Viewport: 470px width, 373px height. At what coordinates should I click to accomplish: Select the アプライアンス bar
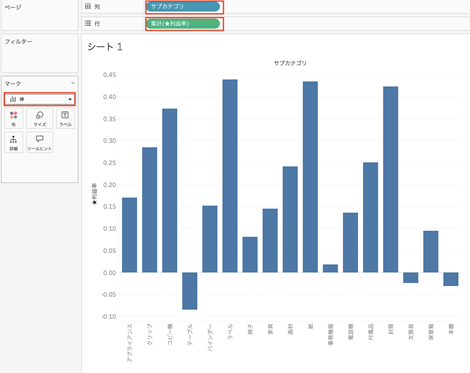129,235
